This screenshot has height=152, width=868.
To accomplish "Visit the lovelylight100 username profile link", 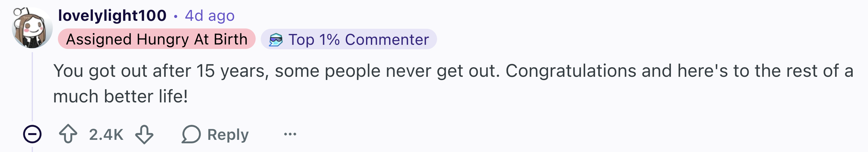I will [112, 15].
